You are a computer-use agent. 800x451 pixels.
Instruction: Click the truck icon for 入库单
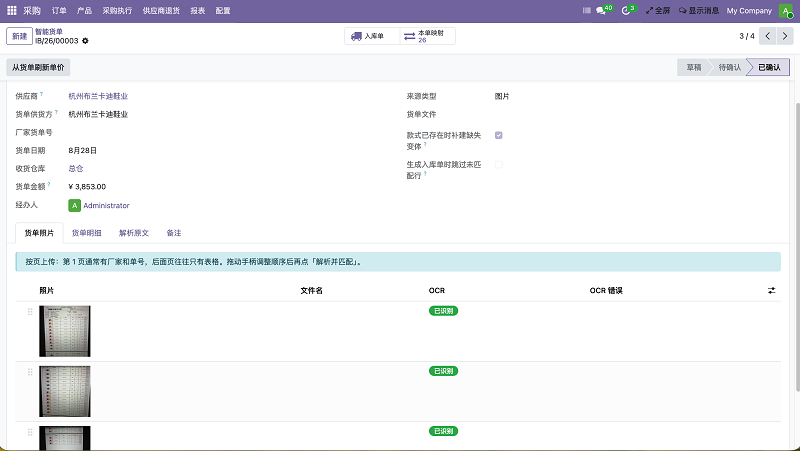[x=356, y=36]
